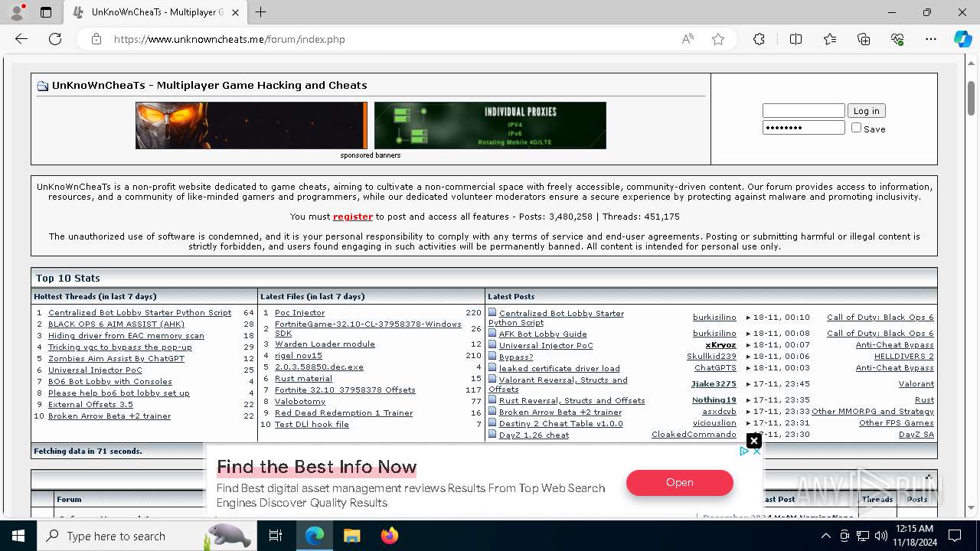Click the register link
This screenshot has height=551, width=980.
point(353,217)
